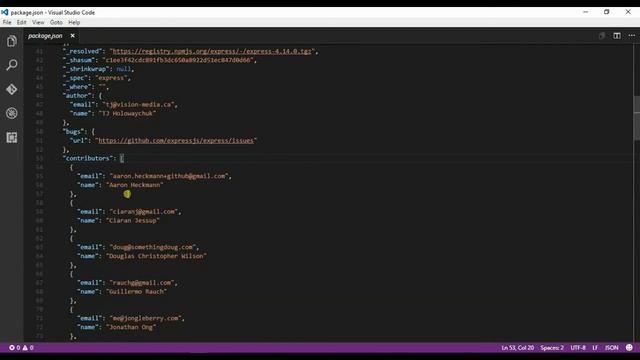Image resolution: width=640 pixels, height=360 pixels.
Task: Change end of line sequence LF
Action: [595, 348]
